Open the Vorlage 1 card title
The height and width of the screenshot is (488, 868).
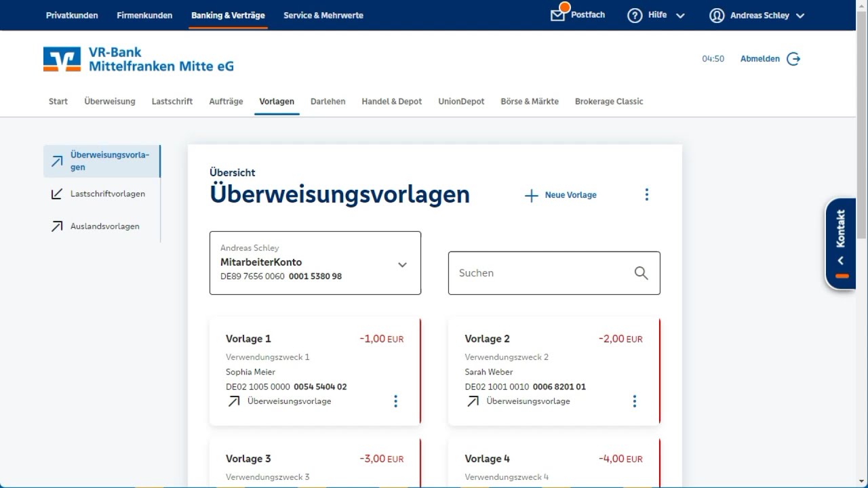248,339
